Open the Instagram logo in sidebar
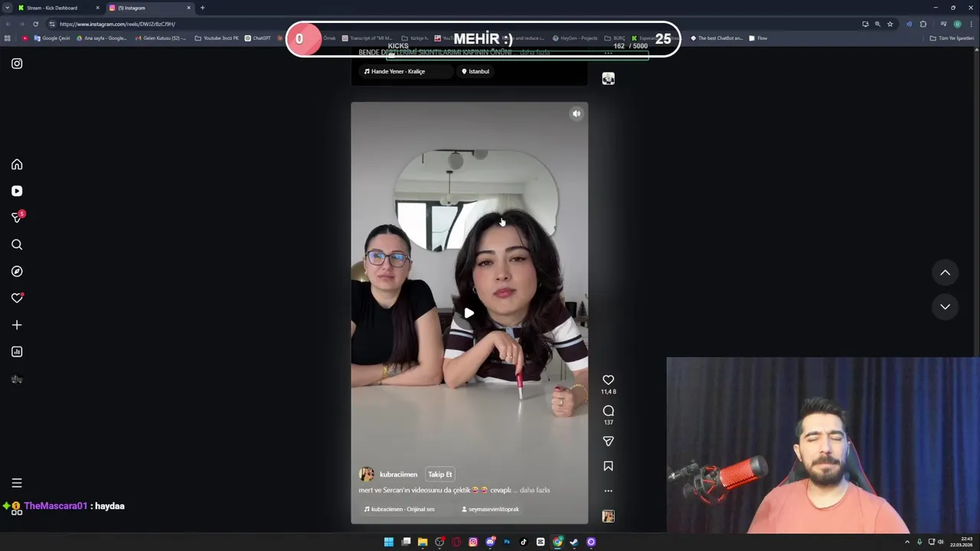The image size is (980, 551). 17,64
